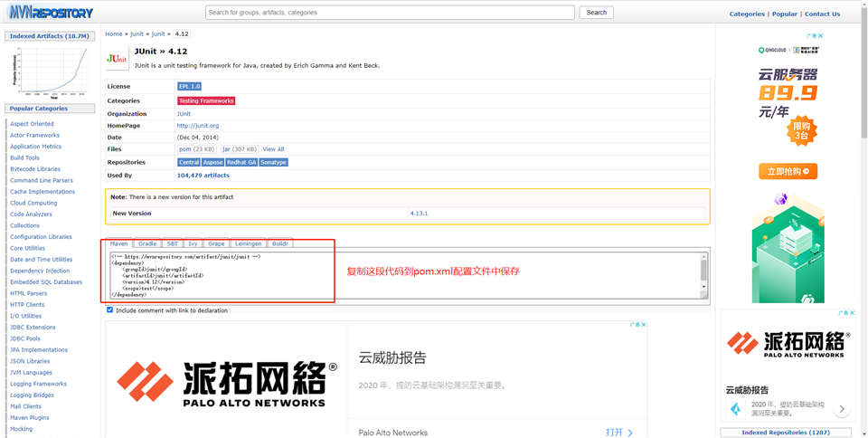The image size is (868, 438).
Task: Open JSON Libraries category
Action: 30,361
